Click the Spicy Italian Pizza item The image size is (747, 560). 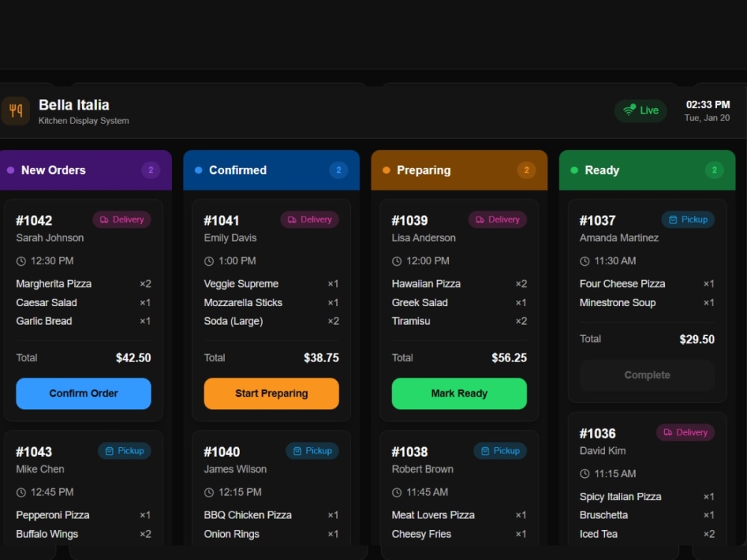coord(620,497)
